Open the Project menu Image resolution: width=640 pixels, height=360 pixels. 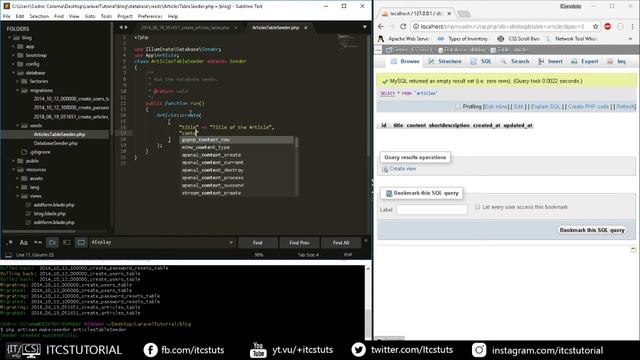click(x=125, y=16)
